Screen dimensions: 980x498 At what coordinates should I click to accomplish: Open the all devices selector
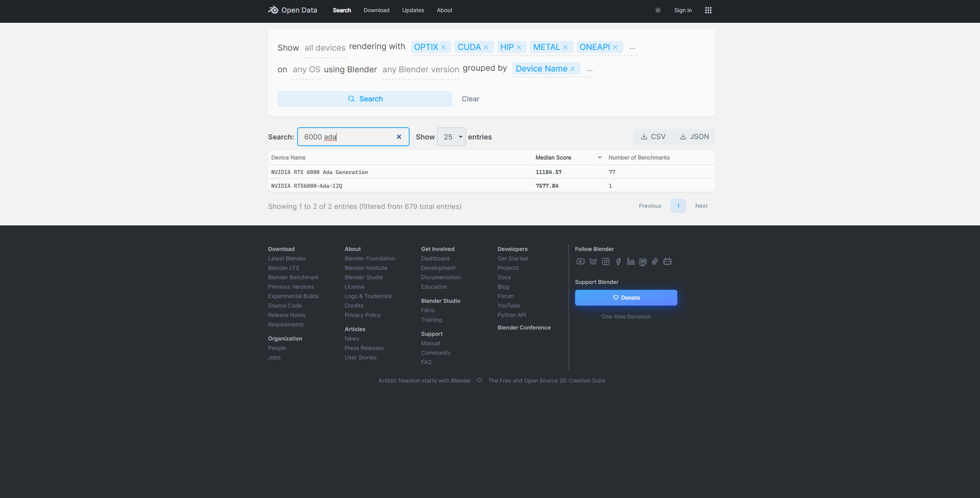click(325, 48)
